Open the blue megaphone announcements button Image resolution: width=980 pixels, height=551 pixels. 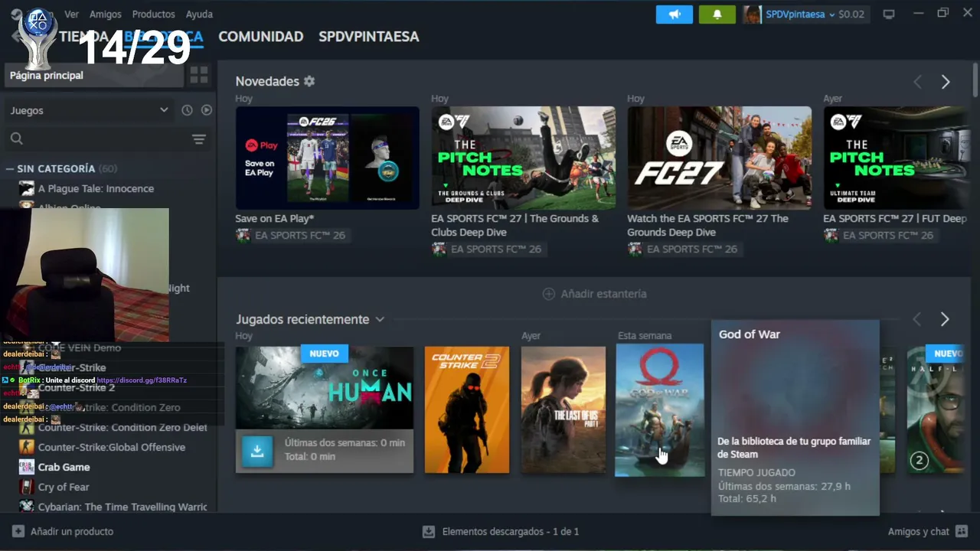pos(675,15)
